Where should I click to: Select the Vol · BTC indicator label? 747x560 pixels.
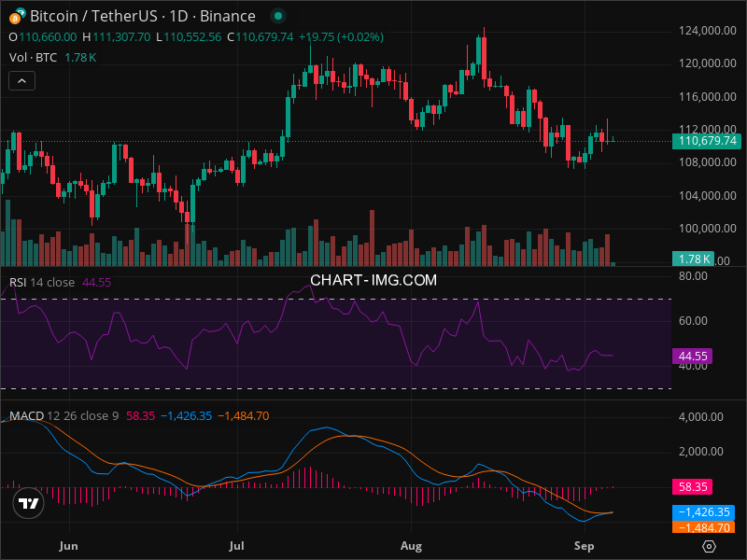click(34, 57)
